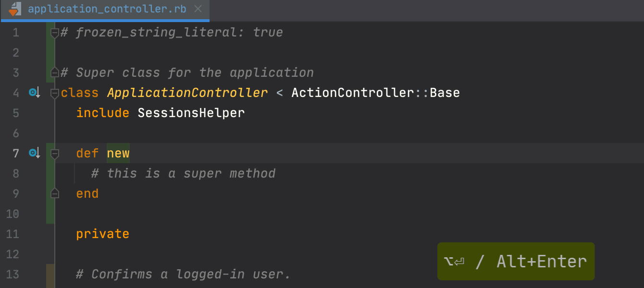
Task: Collapse the frozen_string_literal comment fold
Action: (55, 33)
